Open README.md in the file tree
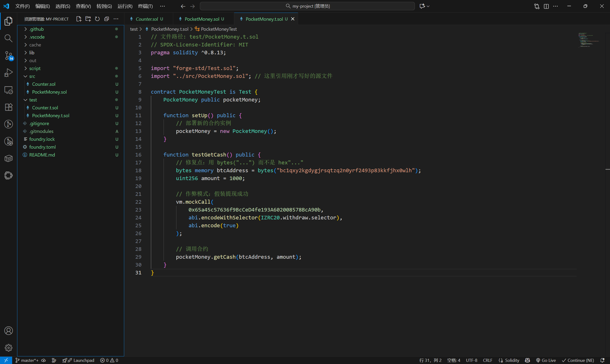This screenshot has height=364, width=610. point(70,155)
